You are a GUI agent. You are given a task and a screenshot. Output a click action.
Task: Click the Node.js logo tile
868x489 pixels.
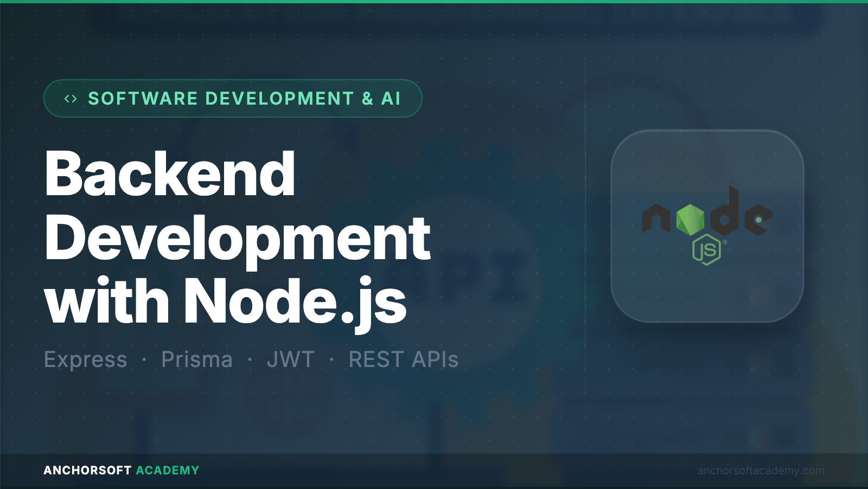707,226
